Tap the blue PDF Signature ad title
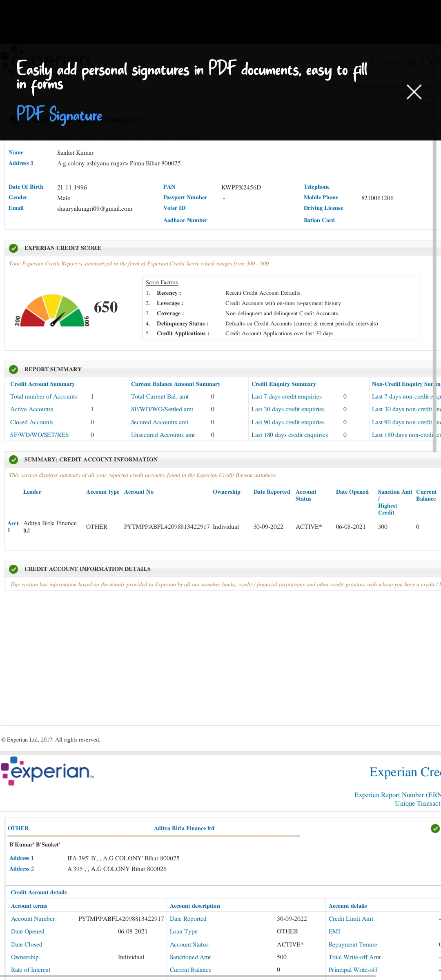441x980 pixels. 59,115
